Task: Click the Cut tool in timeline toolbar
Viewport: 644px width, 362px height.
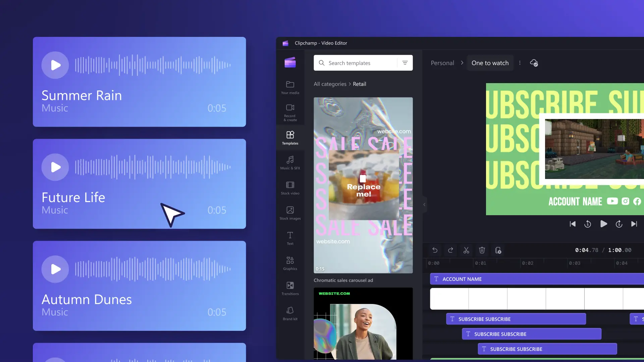Action: 466,250
